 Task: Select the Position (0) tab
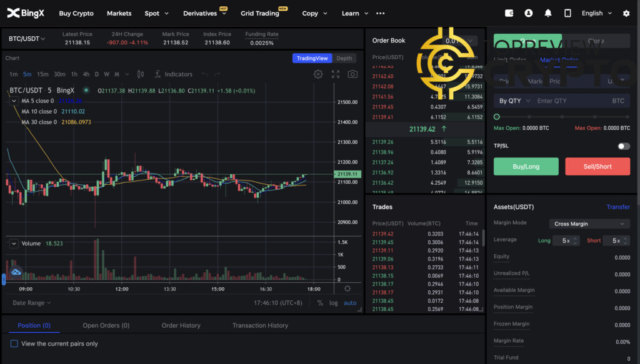(34, 325)
